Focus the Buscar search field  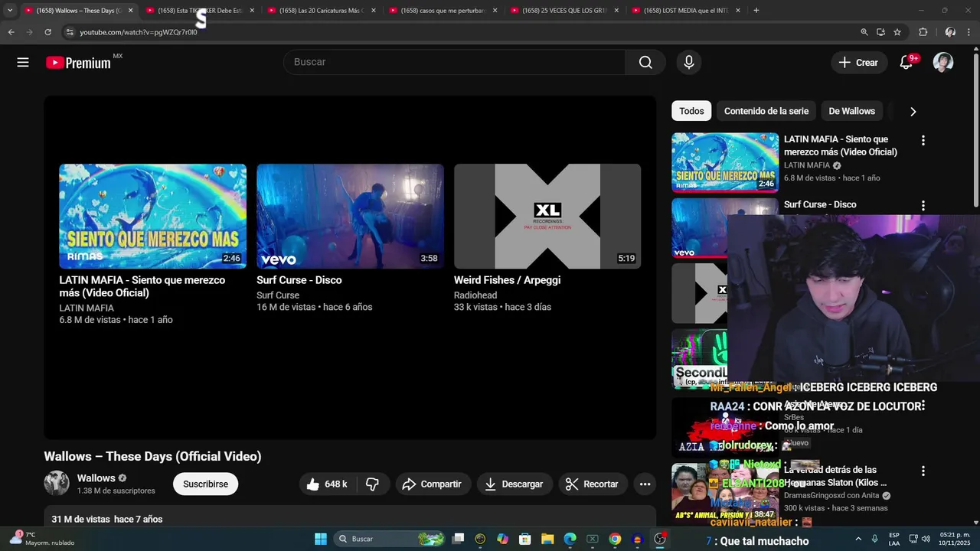(454, 62)
